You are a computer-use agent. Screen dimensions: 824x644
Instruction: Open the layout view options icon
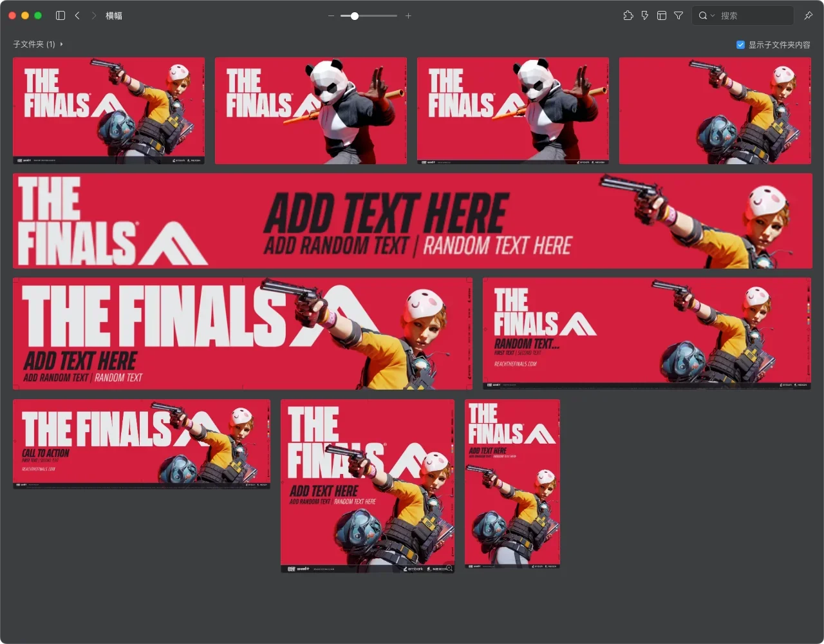point(661,15)
